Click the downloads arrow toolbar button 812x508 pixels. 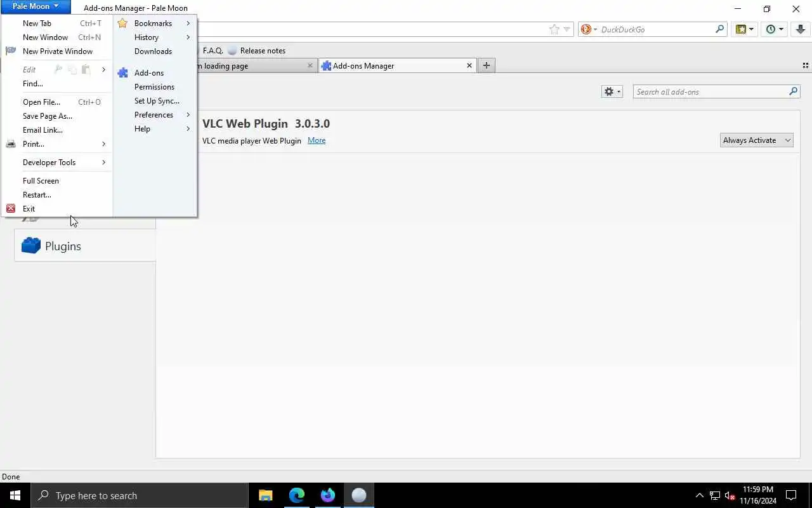[x=801, y=29]
